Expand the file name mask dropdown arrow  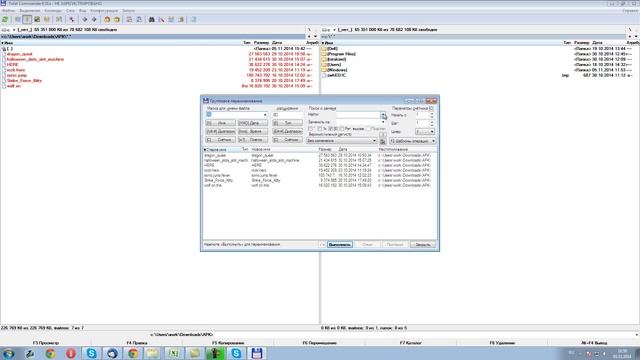click(x=265, y=115)
